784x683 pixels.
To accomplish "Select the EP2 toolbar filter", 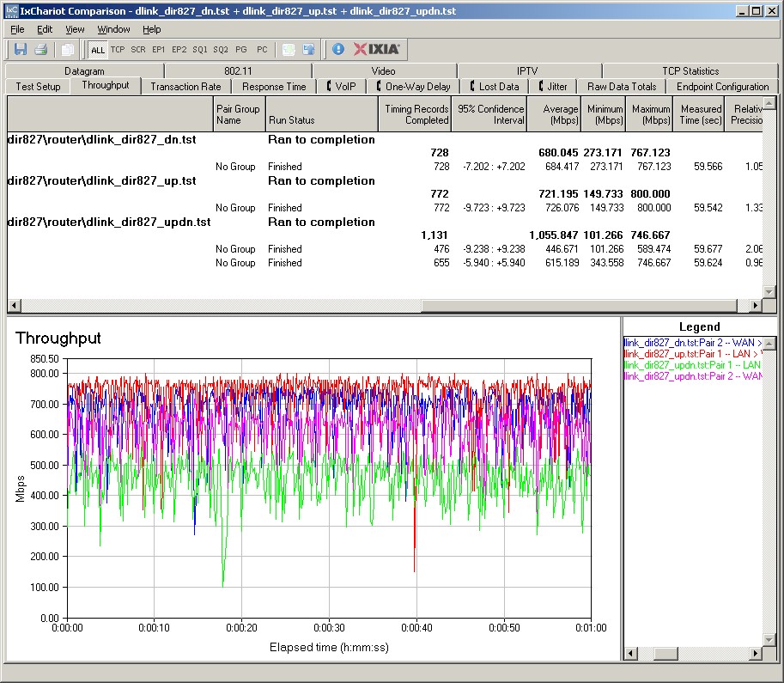I will pyautogui.click(x=179, y=50).
